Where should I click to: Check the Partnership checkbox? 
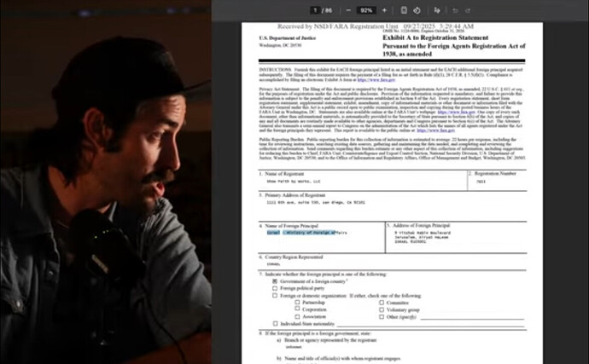click(297, 302)
